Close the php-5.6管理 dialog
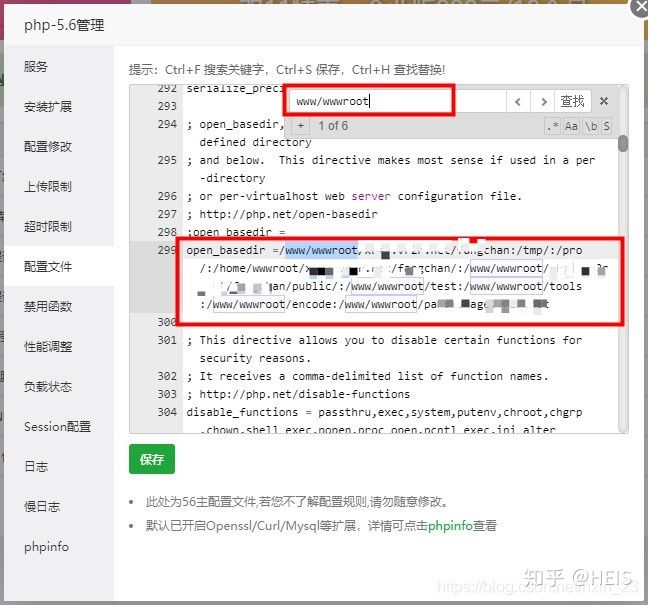This screenshot has height=605, width=648. click(640, 7)
